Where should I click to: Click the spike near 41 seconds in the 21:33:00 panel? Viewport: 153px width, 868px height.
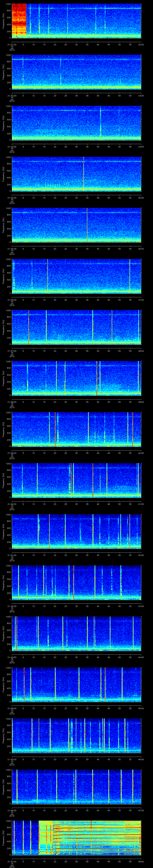coord(100,123)
